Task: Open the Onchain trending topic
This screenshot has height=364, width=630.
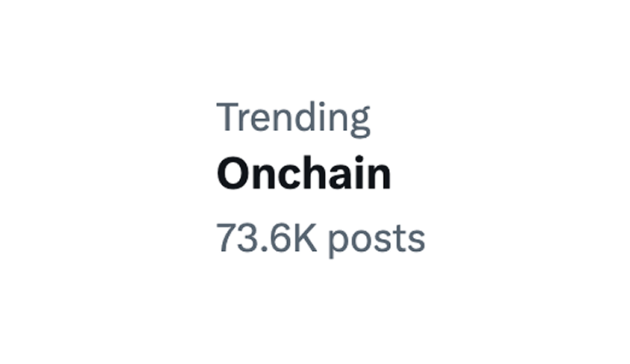Action: 303,173
